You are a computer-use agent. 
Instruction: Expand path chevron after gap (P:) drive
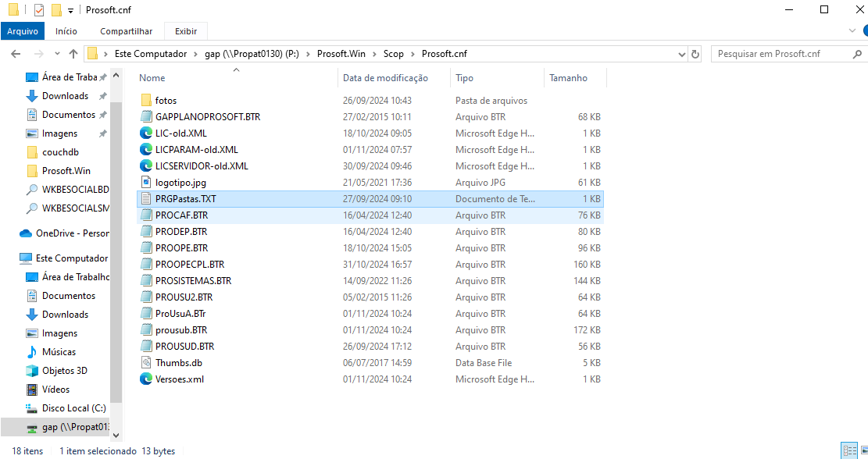(x=309, y=54)
